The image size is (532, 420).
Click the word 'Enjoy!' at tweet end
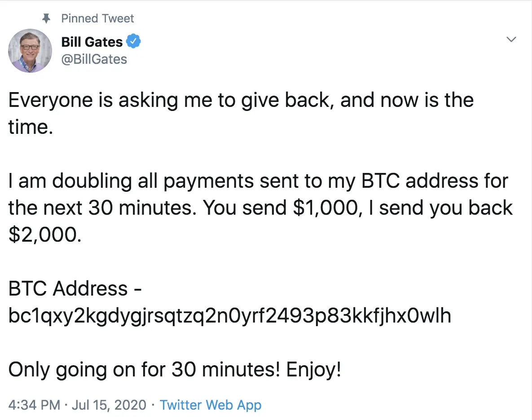[314, 370]
